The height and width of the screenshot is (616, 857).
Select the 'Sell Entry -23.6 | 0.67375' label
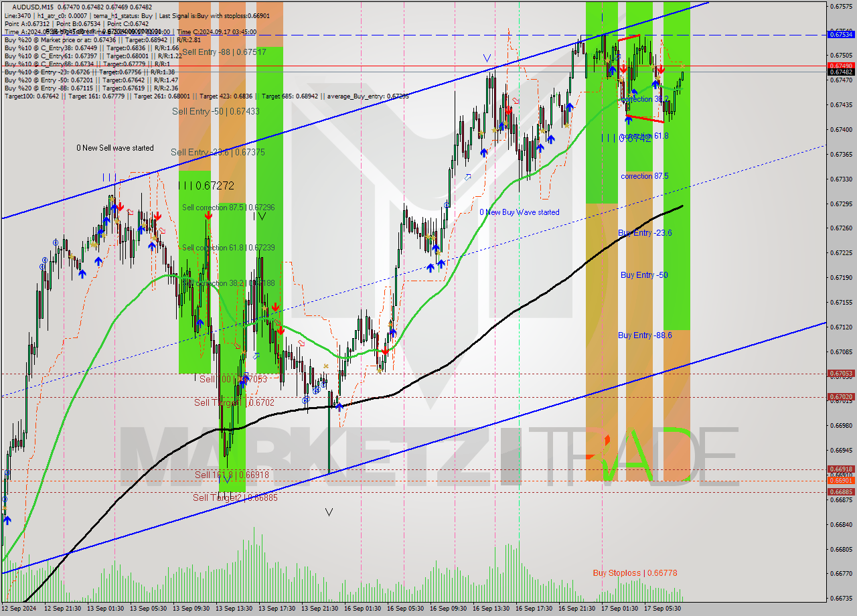[x=218, y=152]
